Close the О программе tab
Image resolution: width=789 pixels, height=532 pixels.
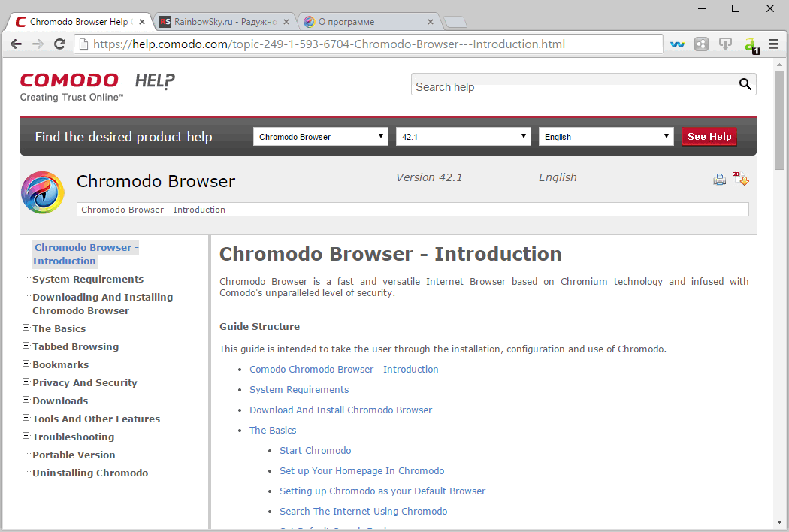431,22
